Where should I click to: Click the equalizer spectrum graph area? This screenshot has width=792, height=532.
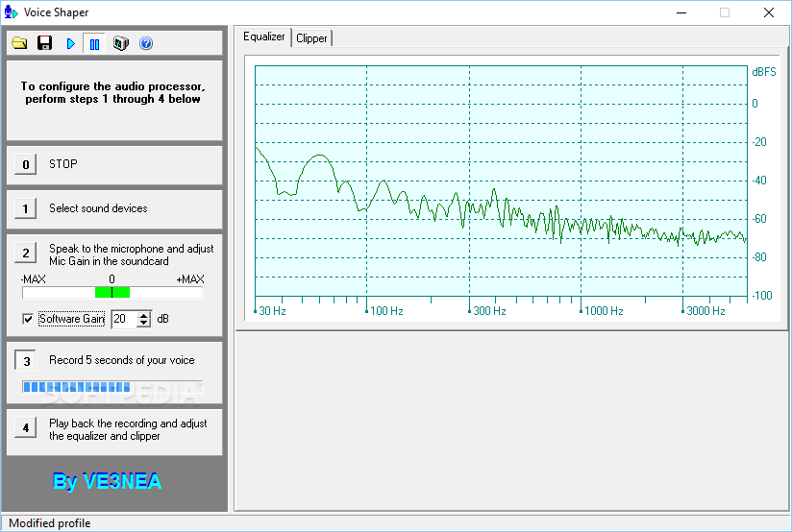(x=501, y=181)
